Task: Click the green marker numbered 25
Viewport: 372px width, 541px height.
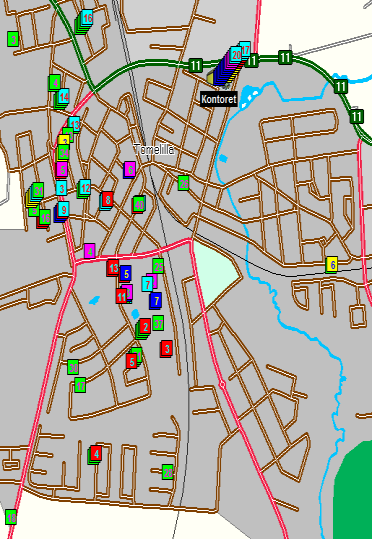Action: click(x=158, y=266)
